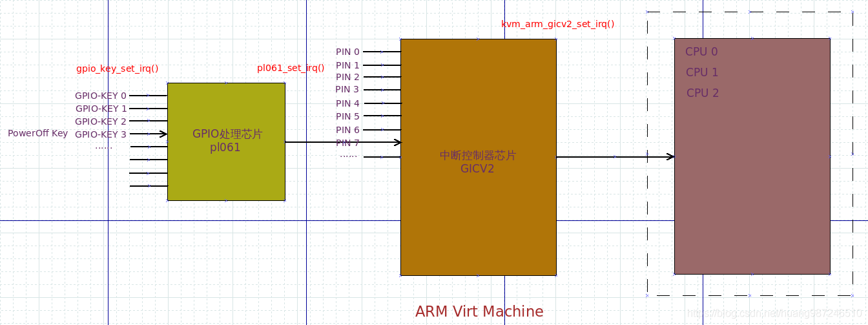The image size is (868, 325).
Task: Select the PIN 0 label
Action: 347,52
